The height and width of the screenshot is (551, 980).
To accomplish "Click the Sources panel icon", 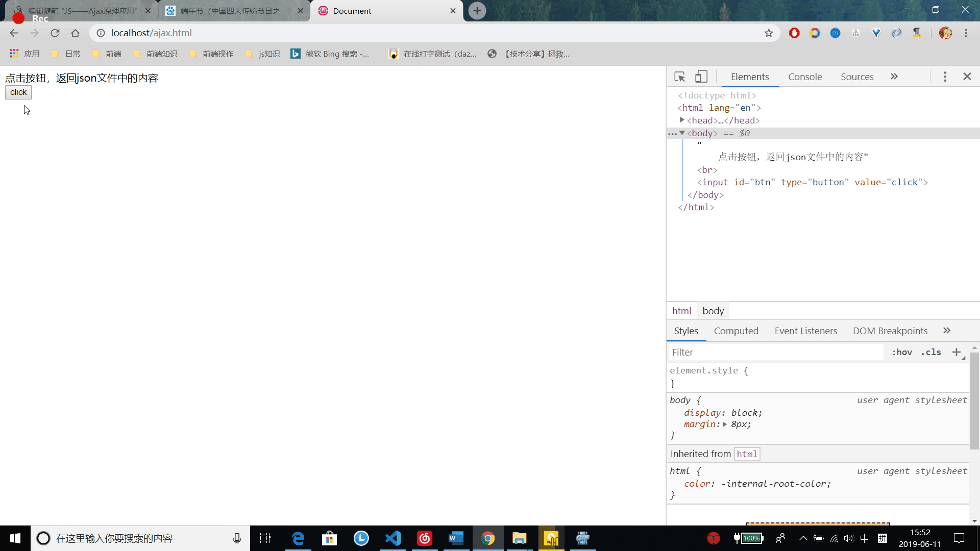I will coord(857,76).
